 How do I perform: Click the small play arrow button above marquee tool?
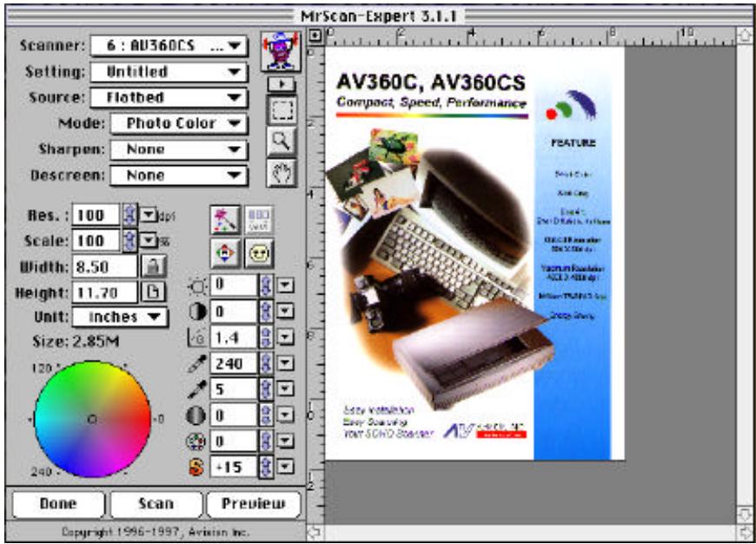pos(282,84)
